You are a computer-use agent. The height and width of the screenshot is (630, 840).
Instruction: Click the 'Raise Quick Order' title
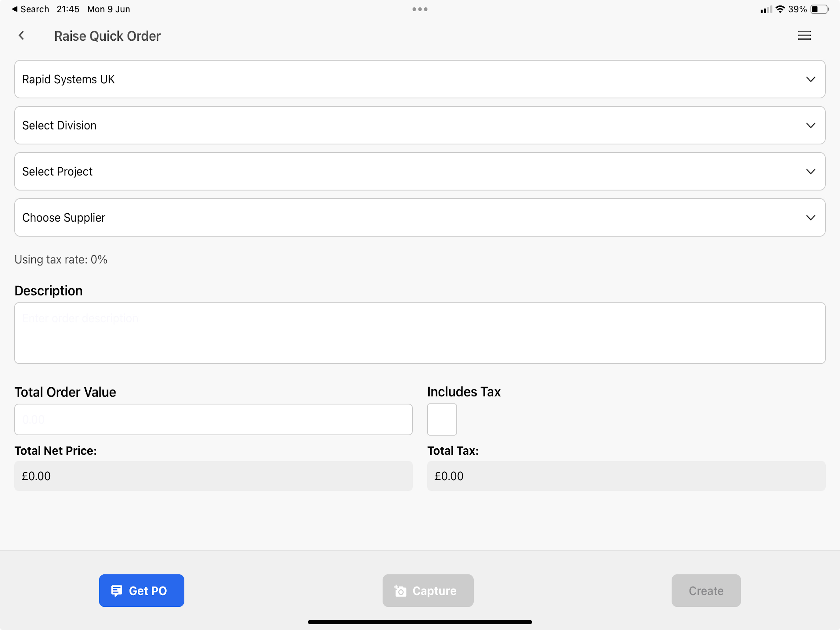point(107,36)
